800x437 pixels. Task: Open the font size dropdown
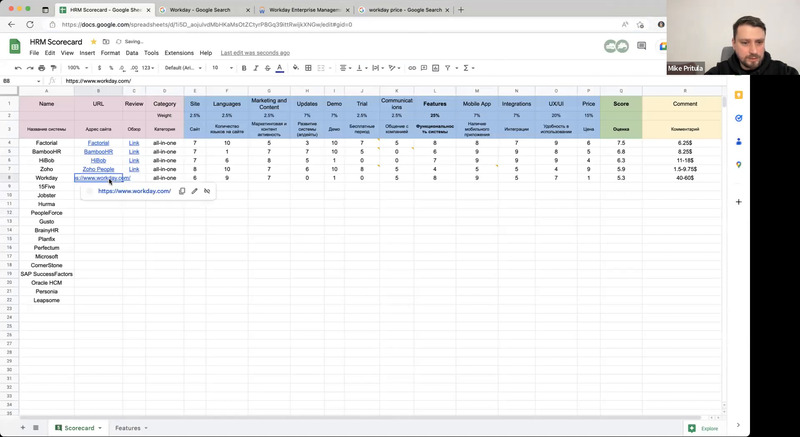pyautogui.click(x=219, y=68)
